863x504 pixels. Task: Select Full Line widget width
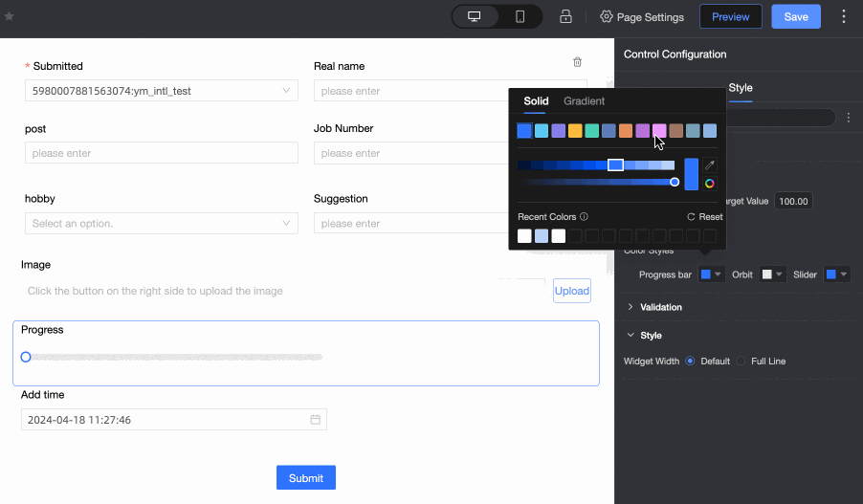pyautogui.click(x=741, y=362)
